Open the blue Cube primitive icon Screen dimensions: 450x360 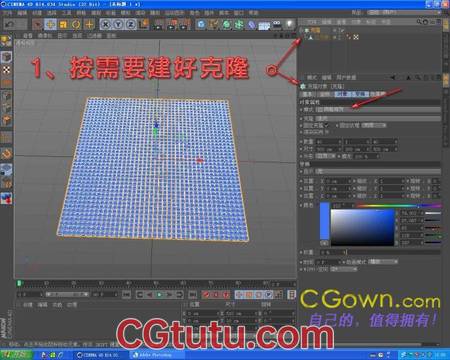coord(201,24)
